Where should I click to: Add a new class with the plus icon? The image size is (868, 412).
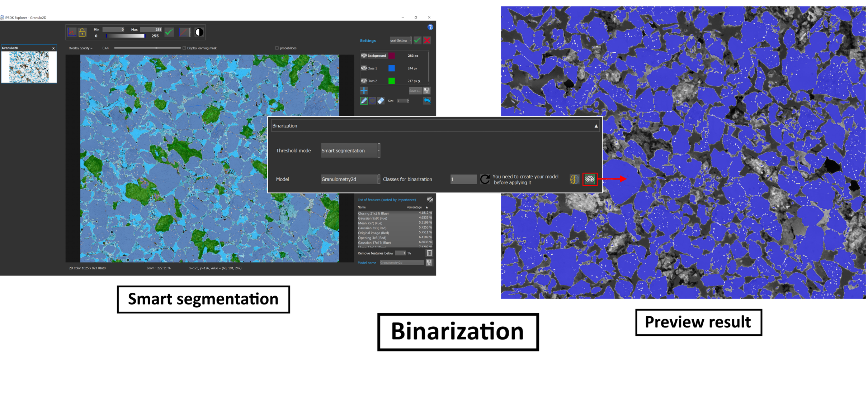click(364, 90)
